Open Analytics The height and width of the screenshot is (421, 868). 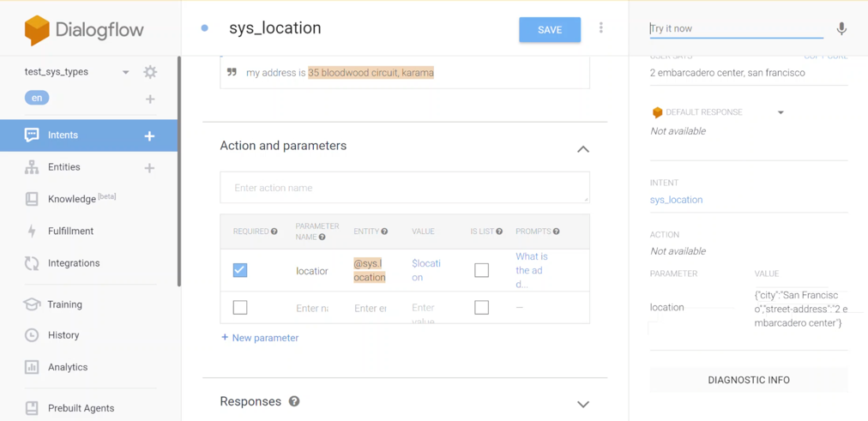click(68, 367)
